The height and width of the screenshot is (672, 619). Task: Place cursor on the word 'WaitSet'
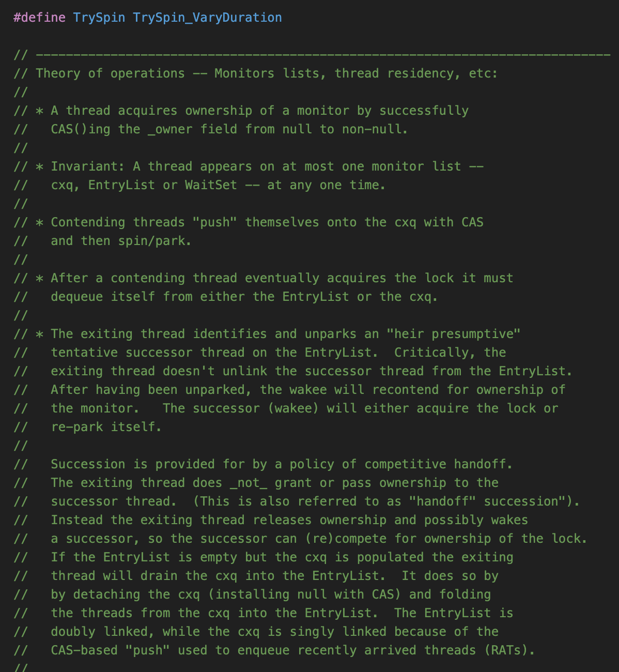(211, 185)
